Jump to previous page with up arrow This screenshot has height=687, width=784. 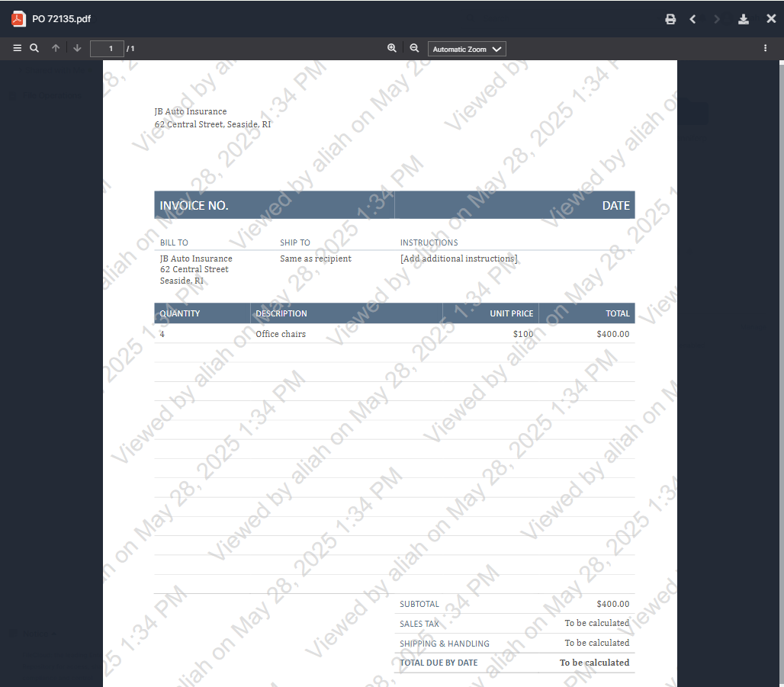[56, 48]
